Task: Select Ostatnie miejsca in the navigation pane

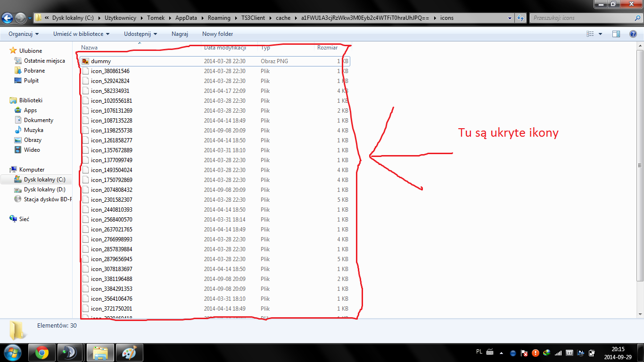Action: (x=45, y=61)
